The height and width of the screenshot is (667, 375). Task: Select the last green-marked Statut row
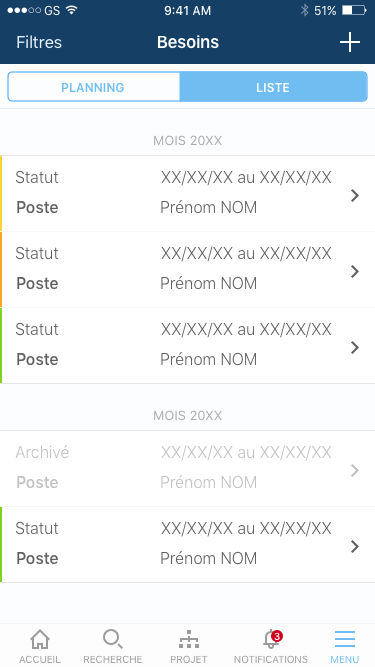pos(188,544)
